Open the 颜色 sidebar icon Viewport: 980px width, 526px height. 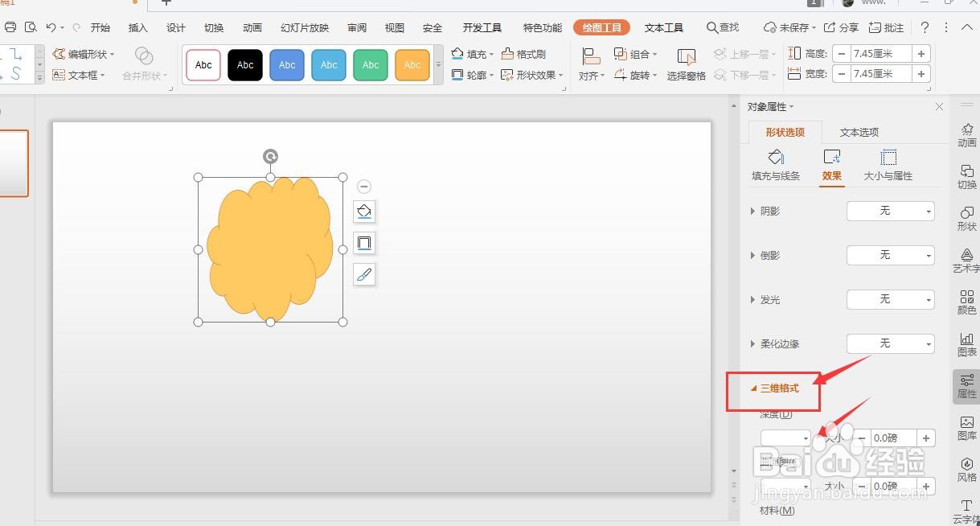coord(967,302)
